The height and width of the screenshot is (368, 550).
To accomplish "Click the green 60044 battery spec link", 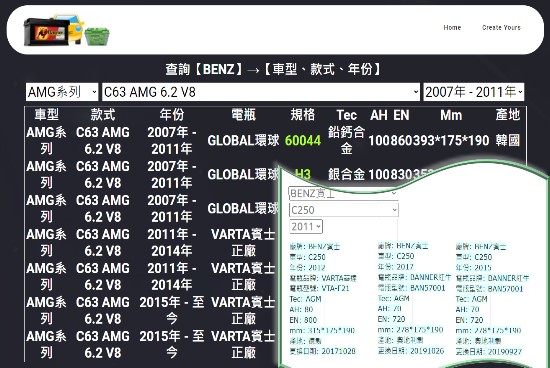I will coord(303,141).
